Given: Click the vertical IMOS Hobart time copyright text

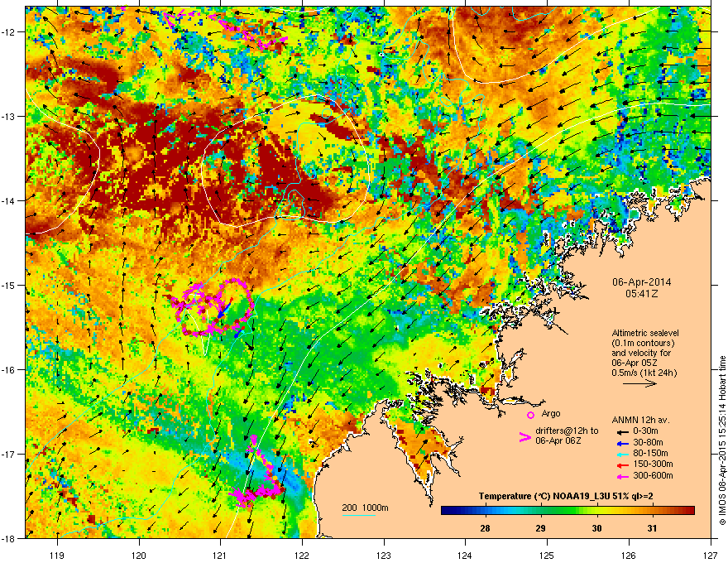Looking at the screenshot, I should pyautogui.click(x=722, y=440).
